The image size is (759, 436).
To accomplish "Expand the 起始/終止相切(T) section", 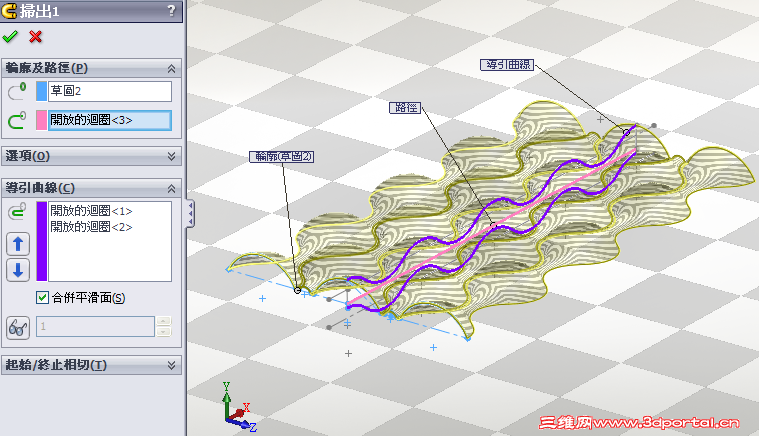I will pos(171,365).
